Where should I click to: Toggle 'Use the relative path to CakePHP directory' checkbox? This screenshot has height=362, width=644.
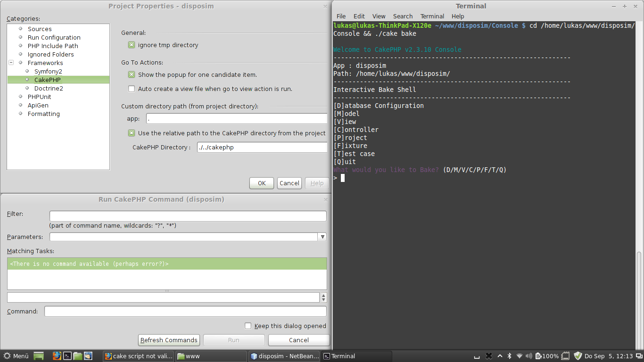132,133
